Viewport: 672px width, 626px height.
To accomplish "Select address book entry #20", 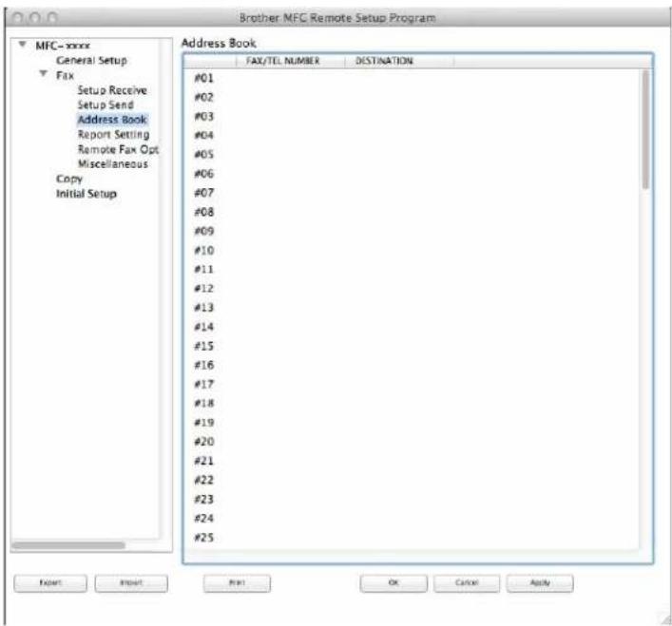I will tap(411, 442).
